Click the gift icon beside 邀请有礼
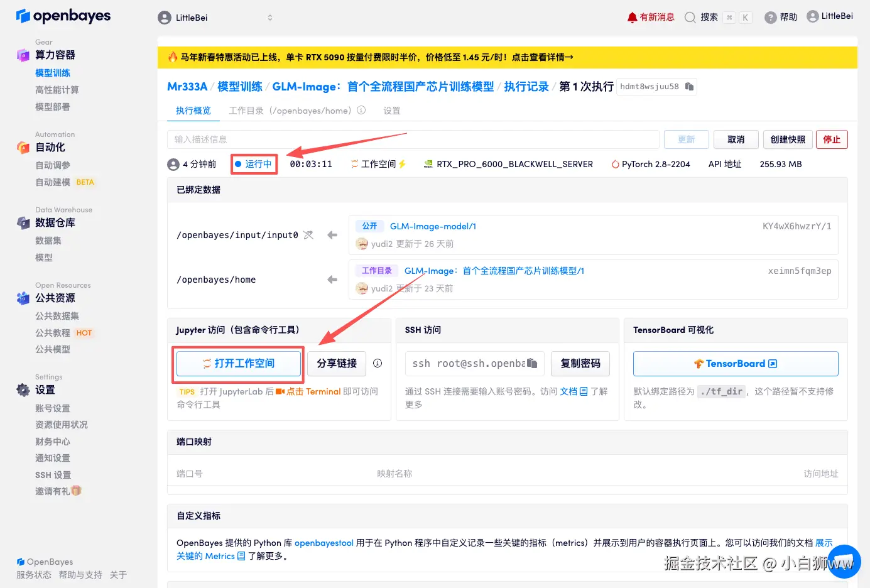 [x=76, y=491]
